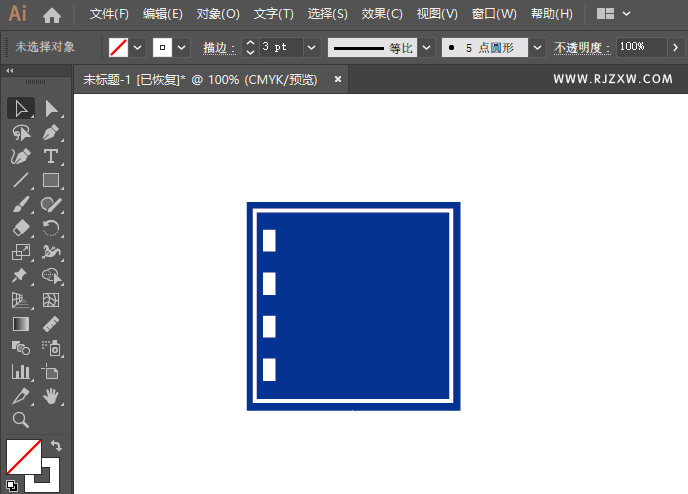Select the Gradient tool
Screen dimensions: 688x494
(x=20, y=324)
